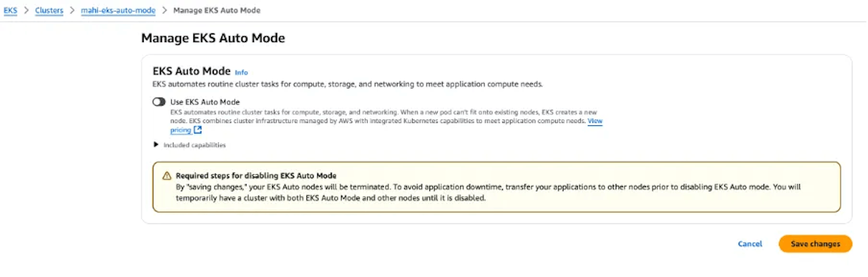Click the chevron between EKS and Clusters

tap(26, 10)
